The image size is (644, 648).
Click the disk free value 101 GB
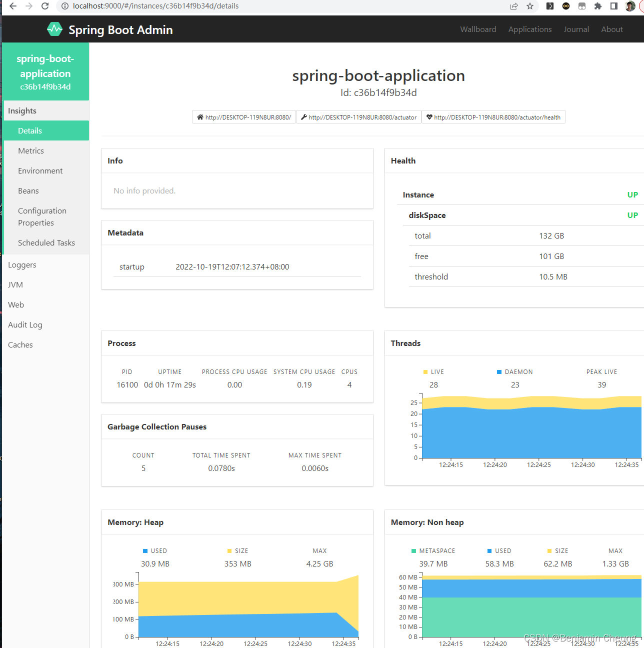[551, 256]
